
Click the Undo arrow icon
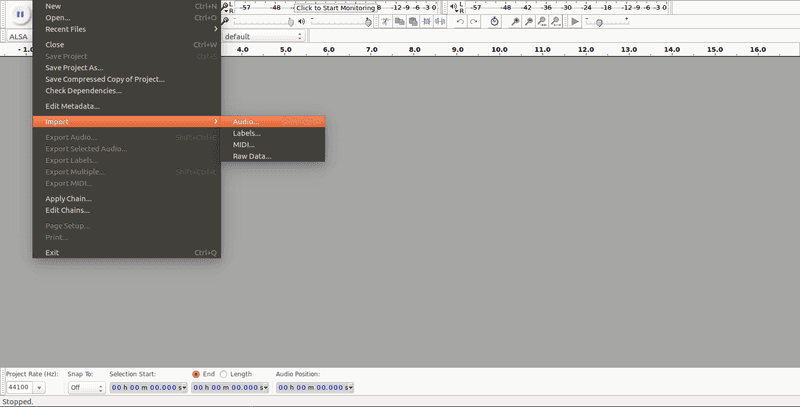460,21
